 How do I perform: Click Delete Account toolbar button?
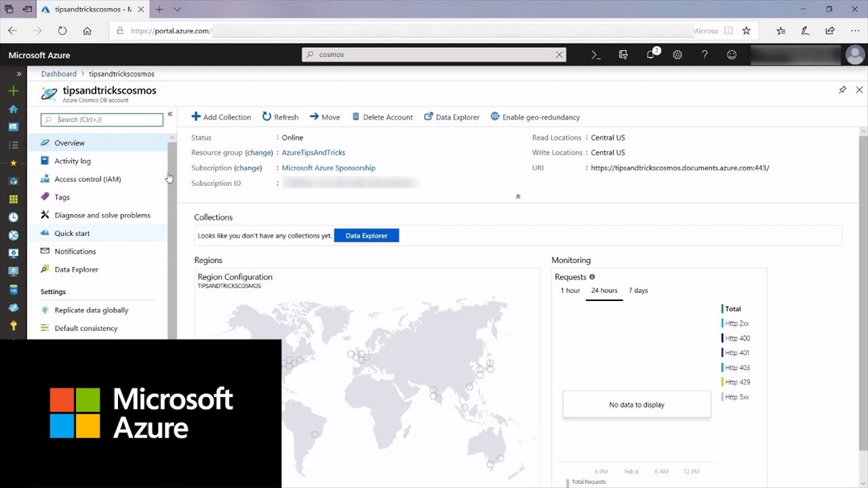point(382,117)
